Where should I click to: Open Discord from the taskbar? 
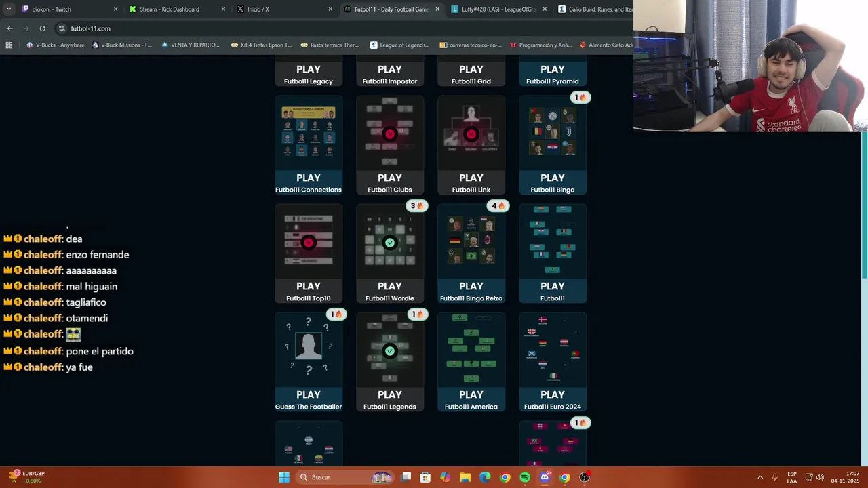tap(545, 477)
